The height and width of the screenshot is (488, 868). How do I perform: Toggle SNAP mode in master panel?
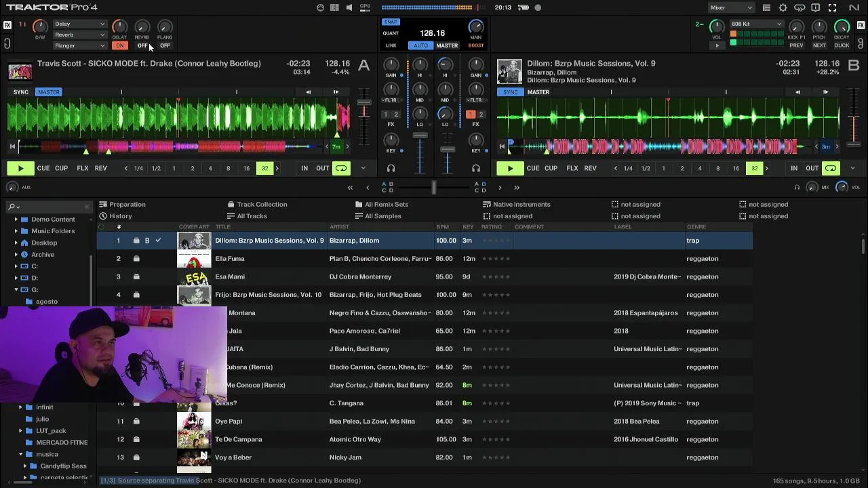[x=391, y=22]
